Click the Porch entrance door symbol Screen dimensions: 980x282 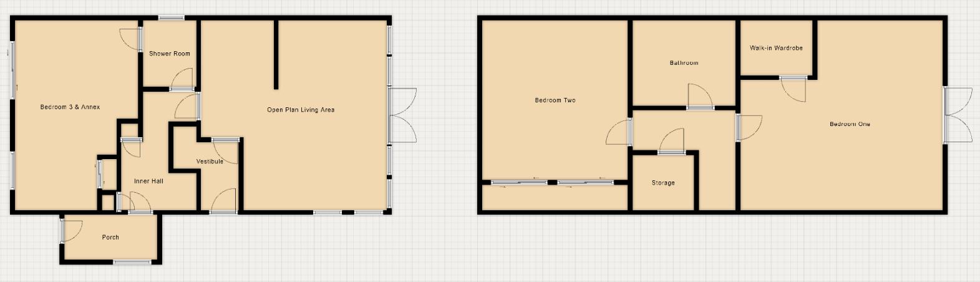click(x=70, y=232)
